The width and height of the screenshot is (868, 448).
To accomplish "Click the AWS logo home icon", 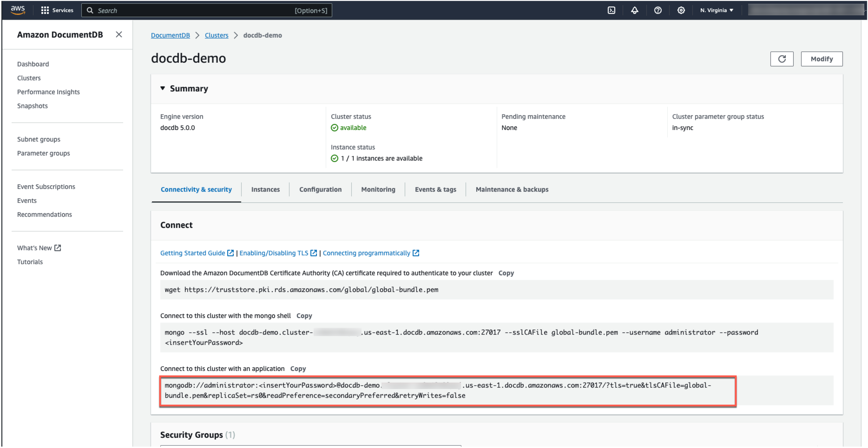I will 17,10.
